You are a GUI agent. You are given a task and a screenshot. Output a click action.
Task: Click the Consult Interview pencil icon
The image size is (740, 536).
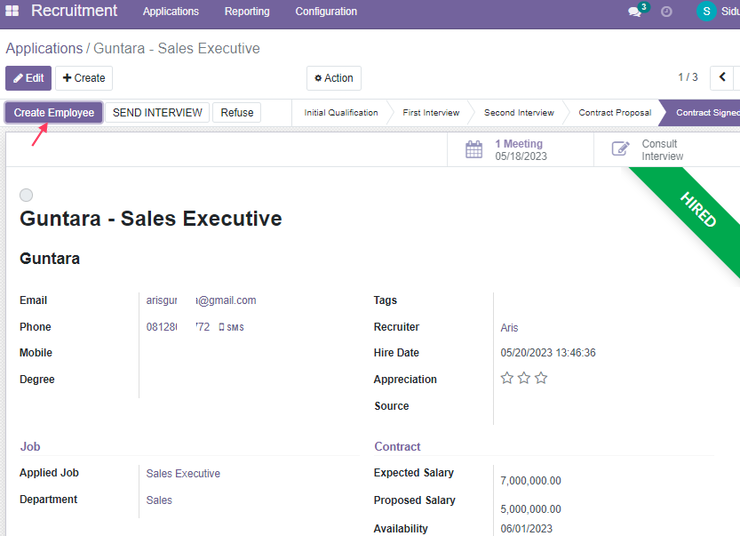(x=620, y=149)
